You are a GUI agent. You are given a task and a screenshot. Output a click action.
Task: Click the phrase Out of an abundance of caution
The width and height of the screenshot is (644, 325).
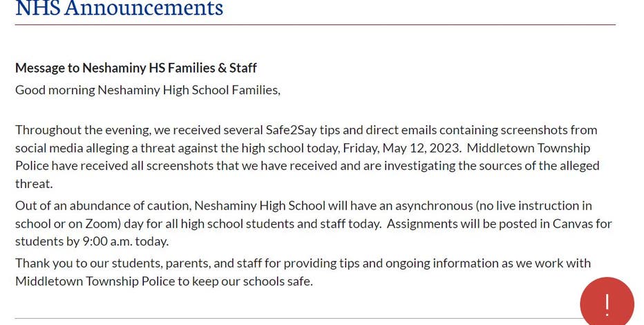click(103, 205)
